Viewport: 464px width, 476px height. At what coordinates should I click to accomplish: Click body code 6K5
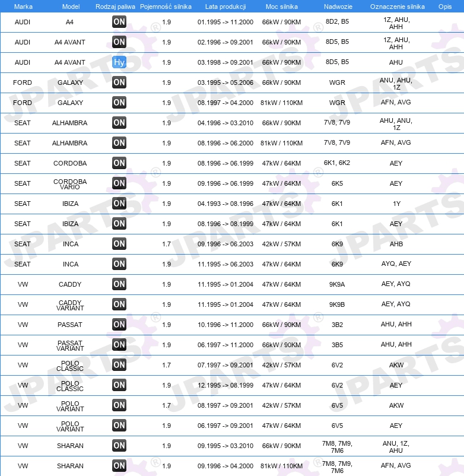click(x=337, y=183)
